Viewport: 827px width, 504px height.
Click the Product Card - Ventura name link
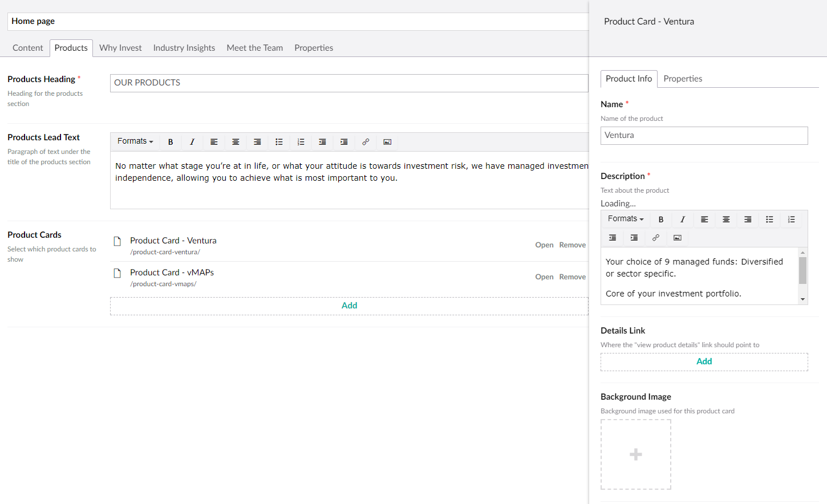tap(173, 241)
